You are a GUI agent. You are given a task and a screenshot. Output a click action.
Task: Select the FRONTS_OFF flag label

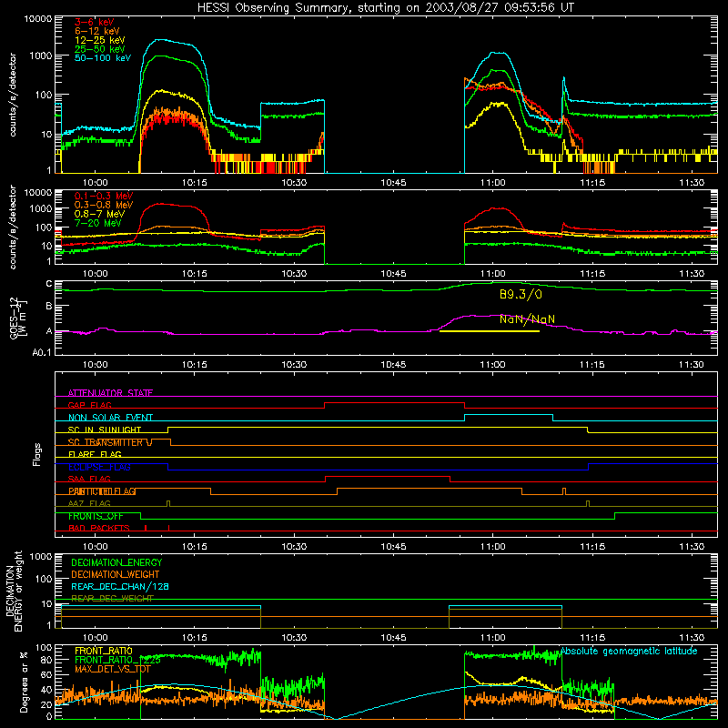96,516
